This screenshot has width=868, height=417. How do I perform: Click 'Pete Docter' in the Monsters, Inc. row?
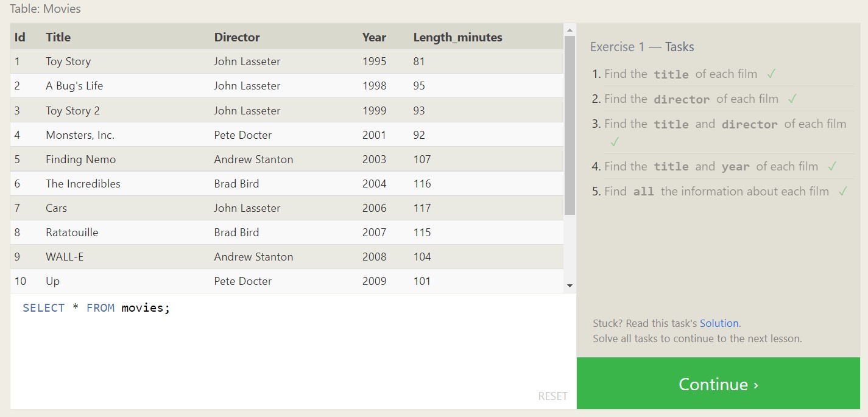(242, 135)
